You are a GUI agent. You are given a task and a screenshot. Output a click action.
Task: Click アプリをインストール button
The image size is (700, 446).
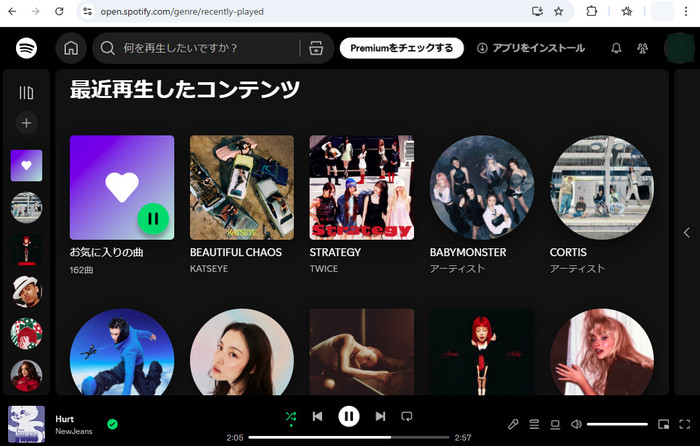click(531, 48)
